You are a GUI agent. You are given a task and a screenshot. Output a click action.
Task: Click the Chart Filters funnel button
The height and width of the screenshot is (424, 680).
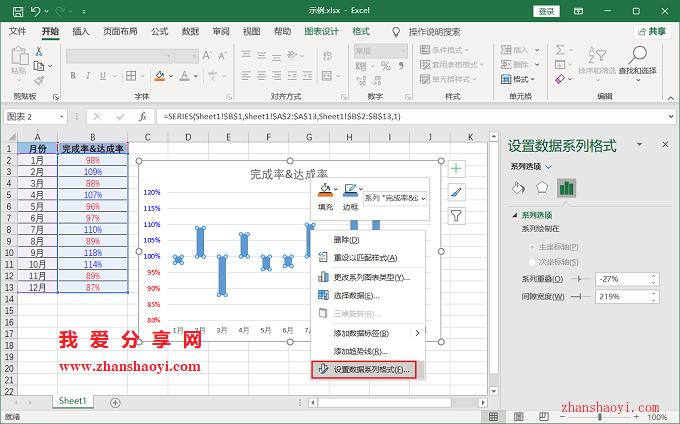(x=456, y=215)
